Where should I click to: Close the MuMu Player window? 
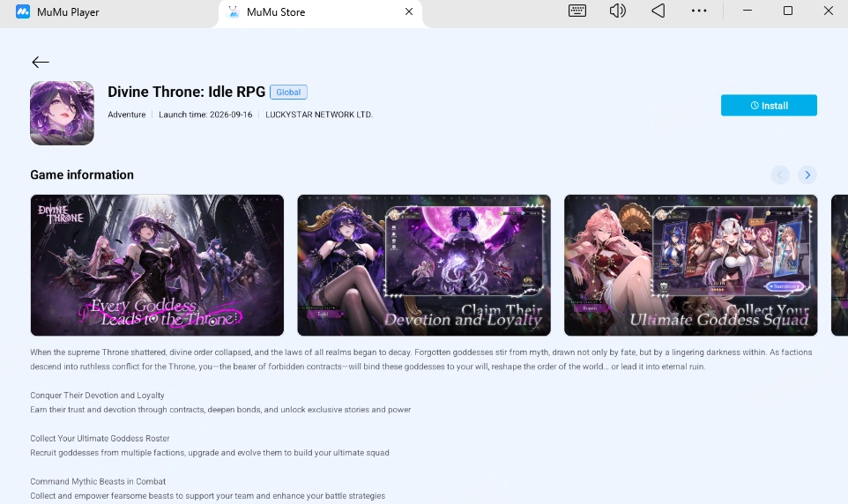click(x=828, y=11)
